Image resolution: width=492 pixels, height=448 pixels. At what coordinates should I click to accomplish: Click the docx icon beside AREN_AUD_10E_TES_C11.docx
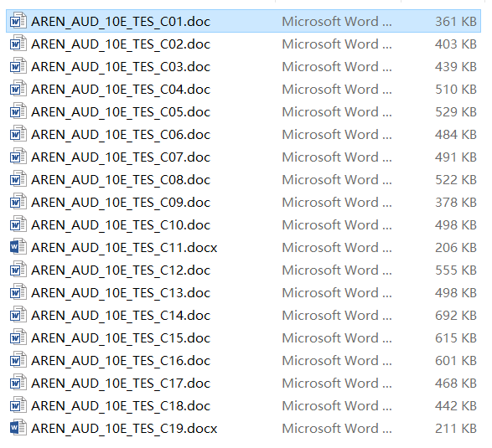(18, 247)
